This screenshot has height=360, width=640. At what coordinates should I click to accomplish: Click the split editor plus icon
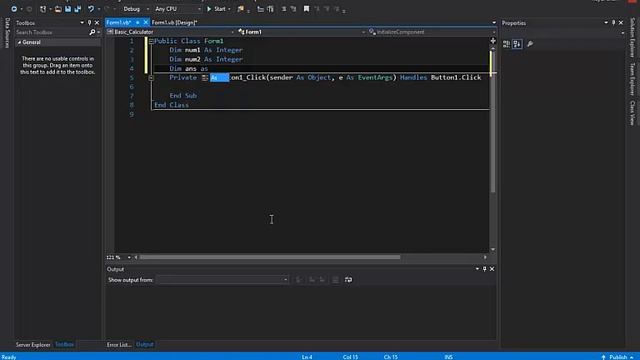(493, 41)
